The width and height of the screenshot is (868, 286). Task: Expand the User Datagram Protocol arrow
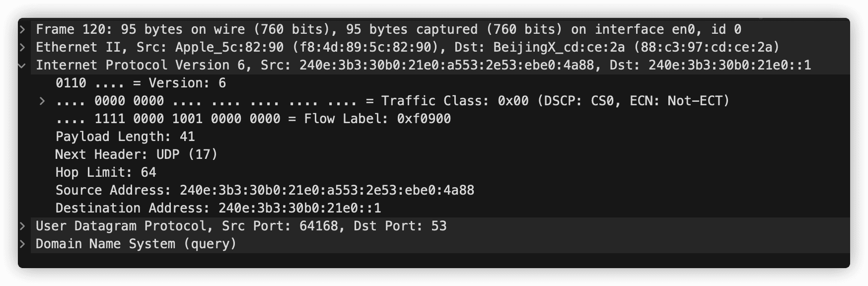[x=22, y=226]
